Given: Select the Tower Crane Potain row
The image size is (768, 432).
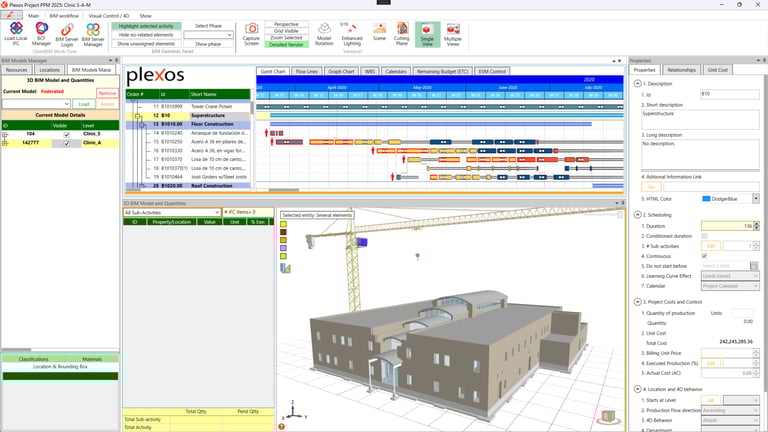Looking at the screenshot, I should pyautogui.click(x=188, y=106).
